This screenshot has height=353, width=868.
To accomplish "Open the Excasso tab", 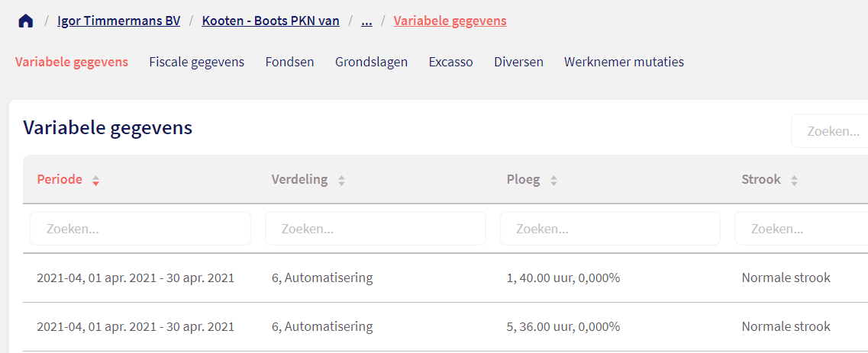I will pos(450,62).
